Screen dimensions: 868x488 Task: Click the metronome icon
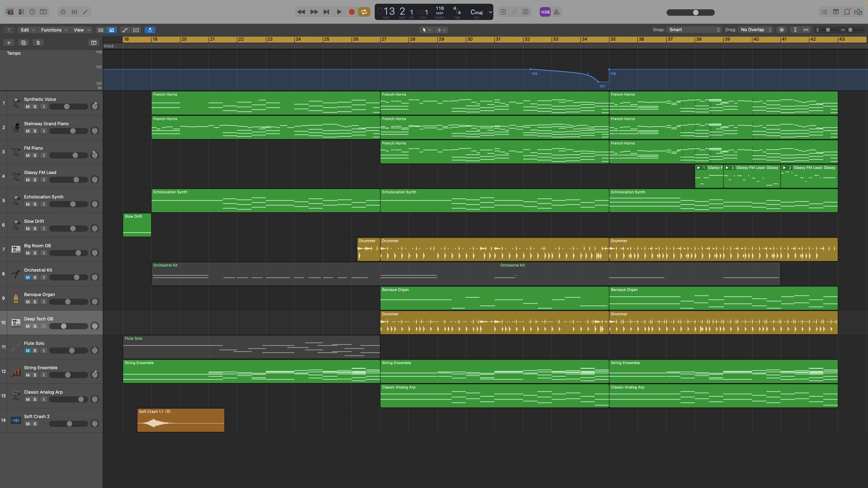(557, 12)
